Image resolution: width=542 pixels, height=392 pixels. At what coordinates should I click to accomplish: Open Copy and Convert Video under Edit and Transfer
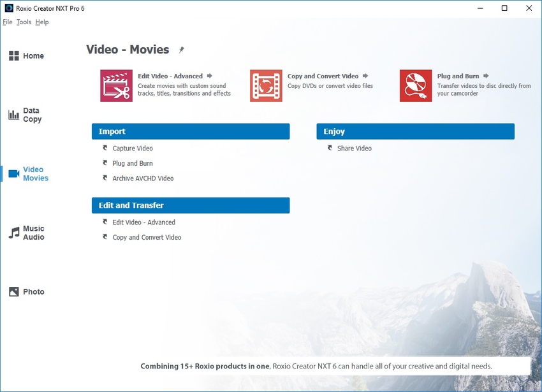(x=147, y=237)
